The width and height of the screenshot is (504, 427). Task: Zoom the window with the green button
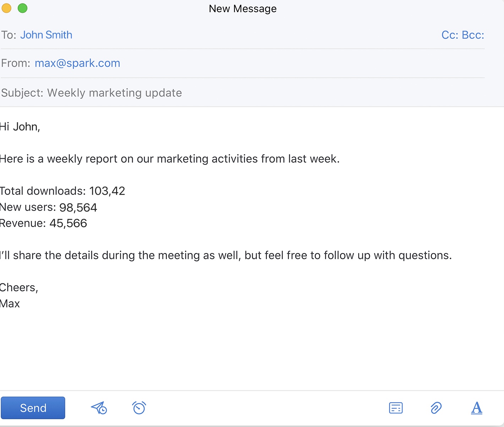point(22,8)
